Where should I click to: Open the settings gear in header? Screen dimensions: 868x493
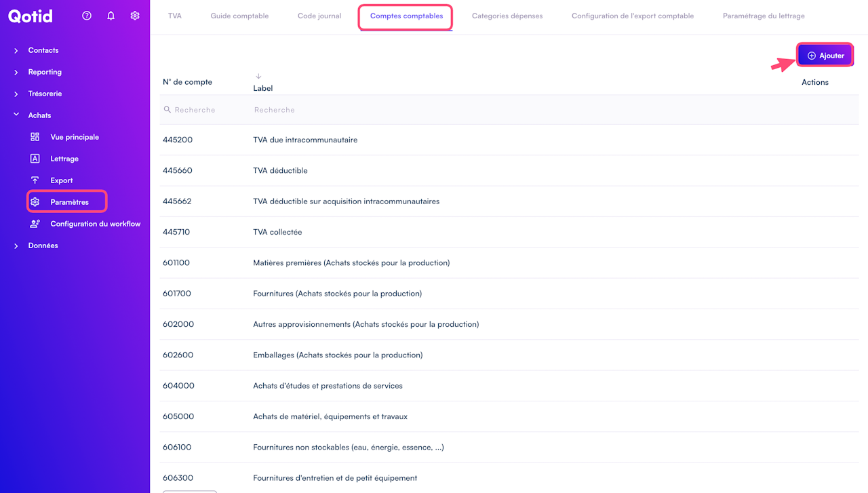tap(135, 16)
